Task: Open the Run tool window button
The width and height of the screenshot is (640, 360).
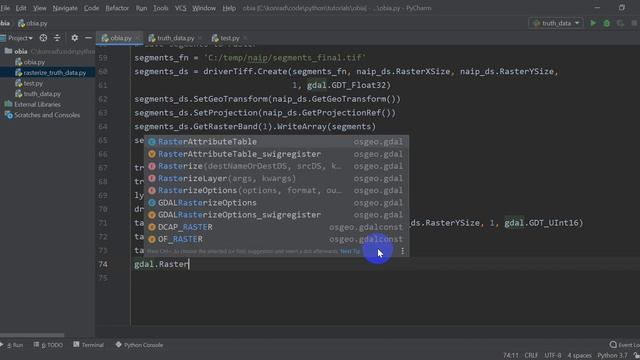Action: pyautogui.click(x=12, y=345)
